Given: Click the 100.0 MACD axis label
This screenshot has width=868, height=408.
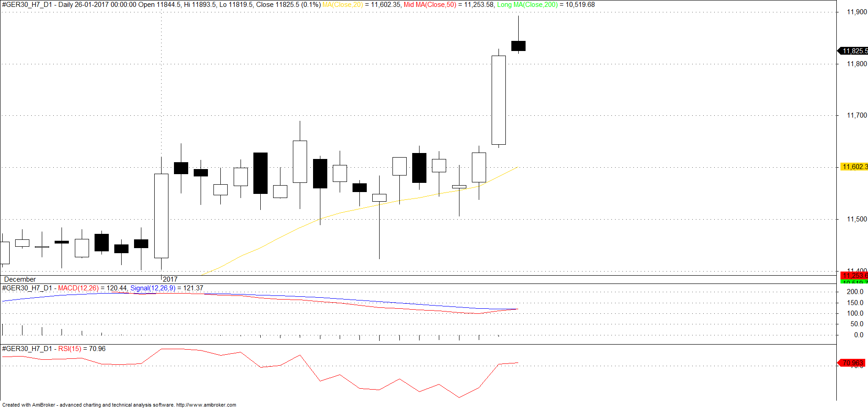Looking at the screenshot, I should coord(855,313).
